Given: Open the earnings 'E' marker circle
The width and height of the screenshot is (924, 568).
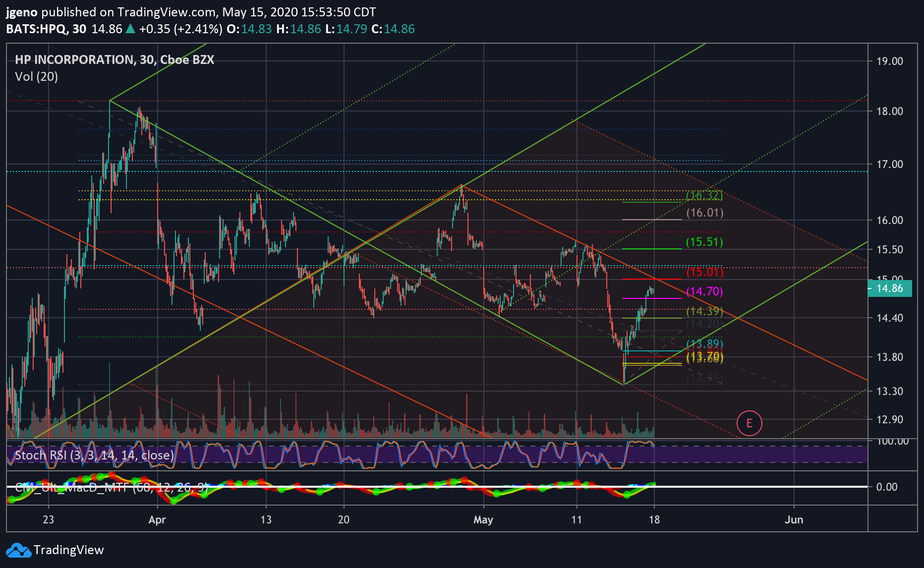Looking at the screenshot, I should tap(749, 423).
